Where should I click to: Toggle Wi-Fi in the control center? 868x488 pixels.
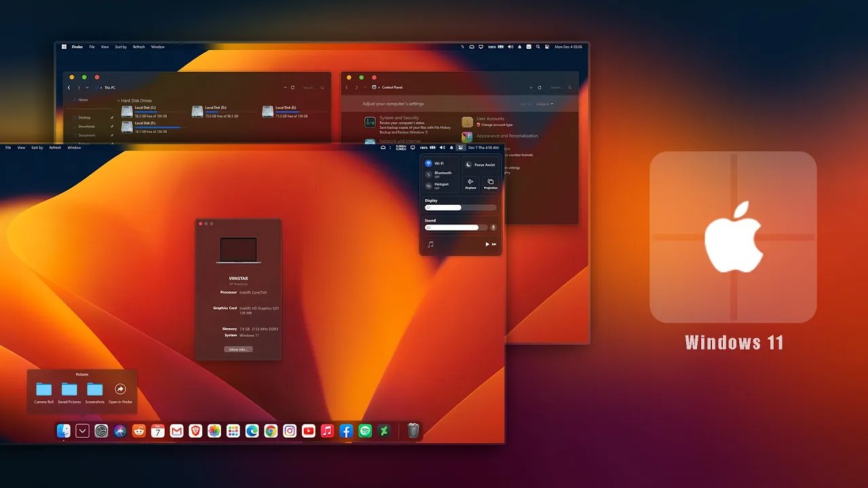click(429, 163)
